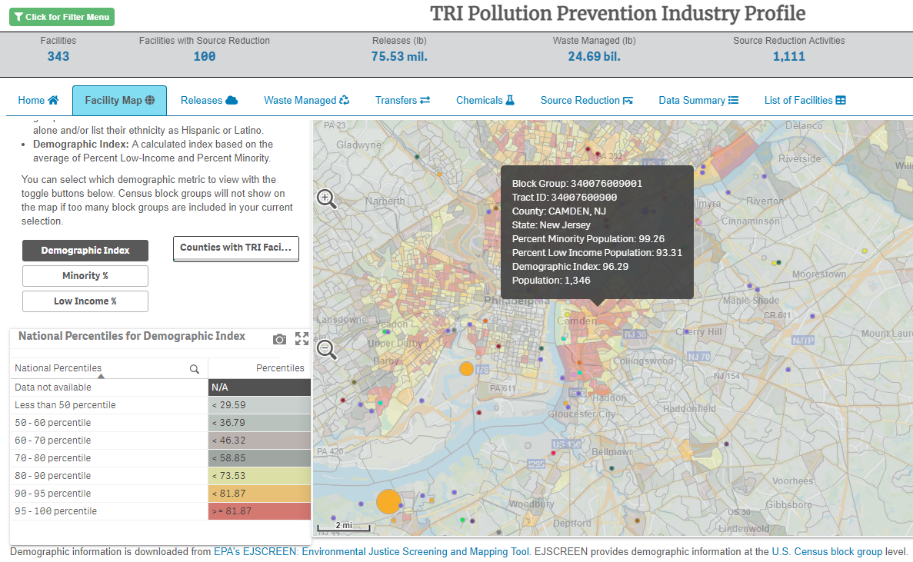The image size is (913, 562).
Task: Click the map zoom in magnifier icon
Action: pyautogui.click(x=326, y=199)
